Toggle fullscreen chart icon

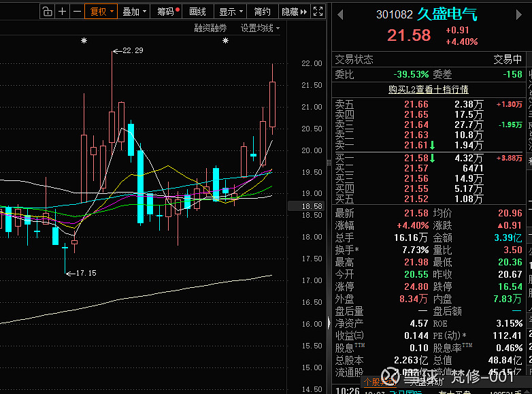click(318, 12)
